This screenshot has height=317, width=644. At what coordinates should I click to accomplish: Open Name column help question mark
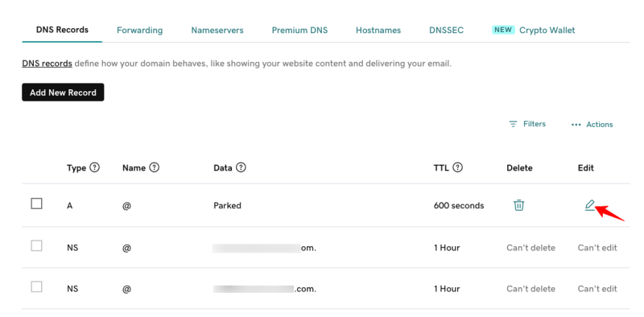[154, 167]
